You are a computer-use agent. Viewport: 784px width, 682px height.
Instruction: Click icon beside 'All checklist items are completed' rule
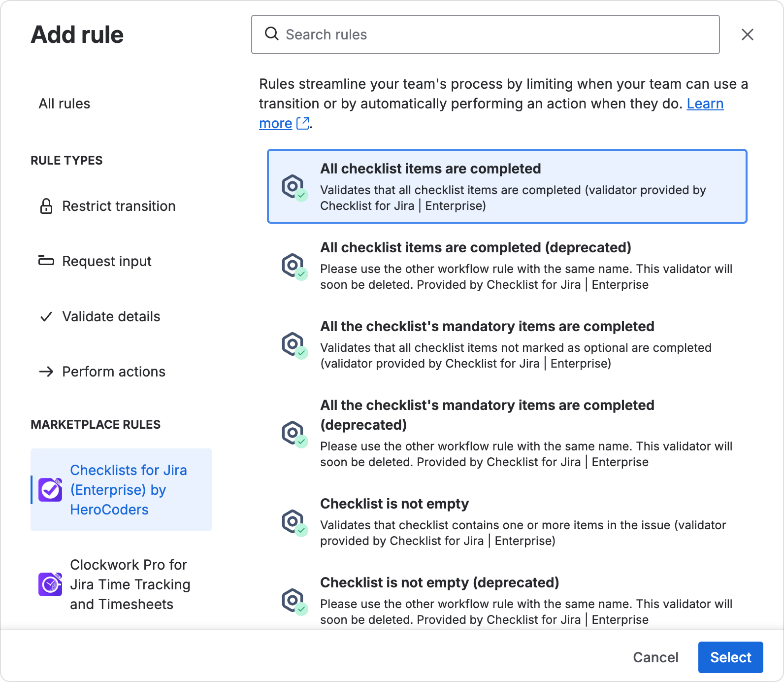click(x=294, y=187)
